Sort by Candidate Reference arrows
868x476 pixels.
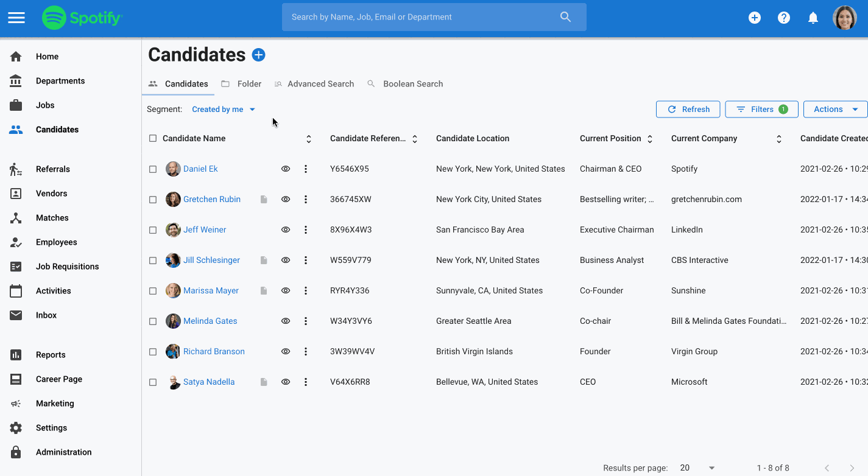coord(415,139)
